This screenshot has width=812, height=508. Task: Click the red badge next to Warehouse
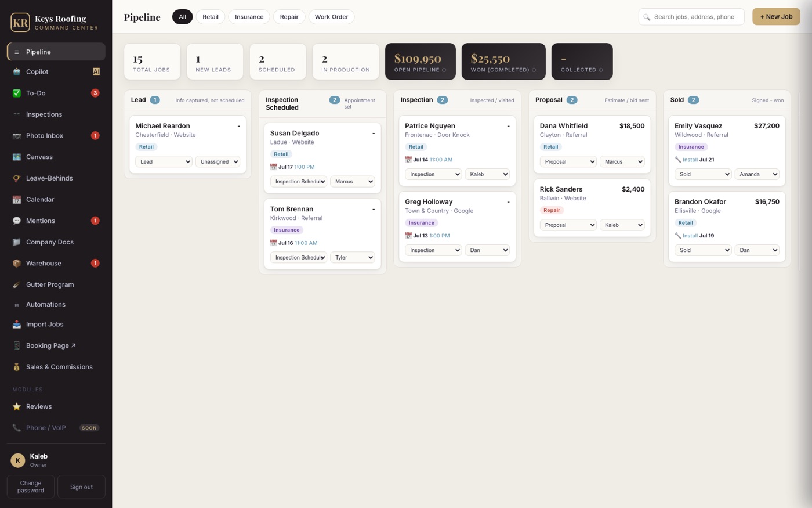click(95, 264)
